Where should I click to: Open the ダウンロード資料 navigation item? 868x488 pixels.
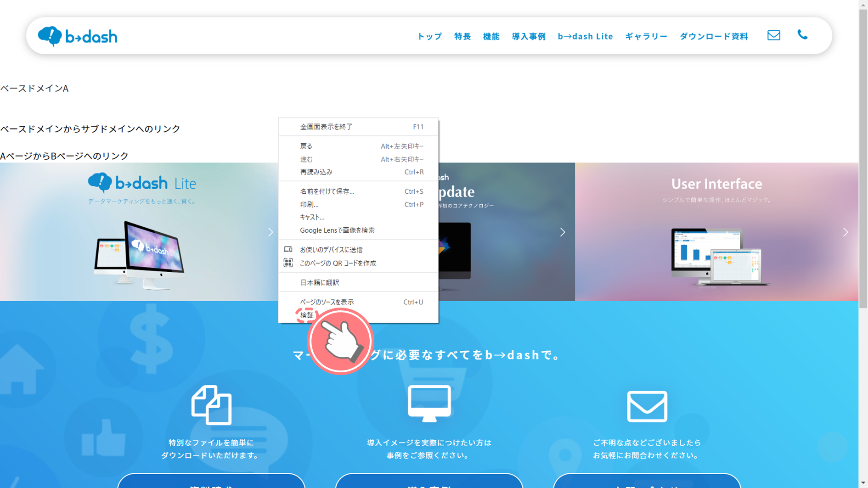[x=714, y=36]
